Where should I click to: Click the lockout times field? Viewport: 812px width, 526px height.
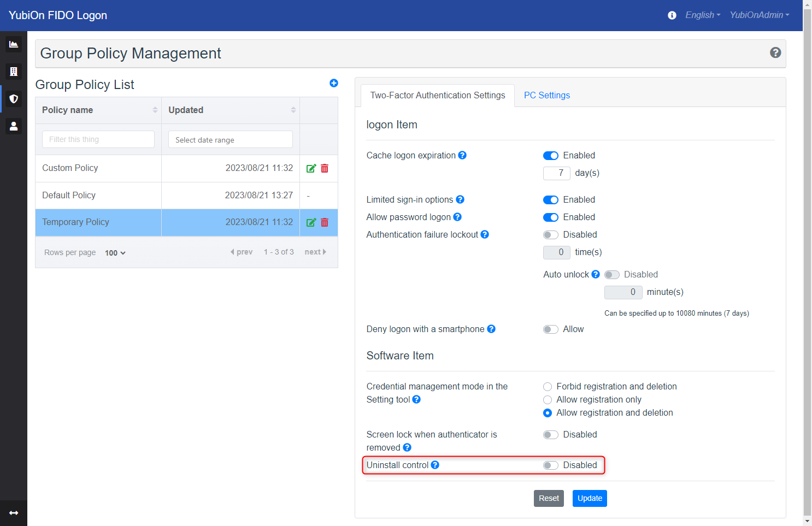pyautogui.click(x=557, y=252)
